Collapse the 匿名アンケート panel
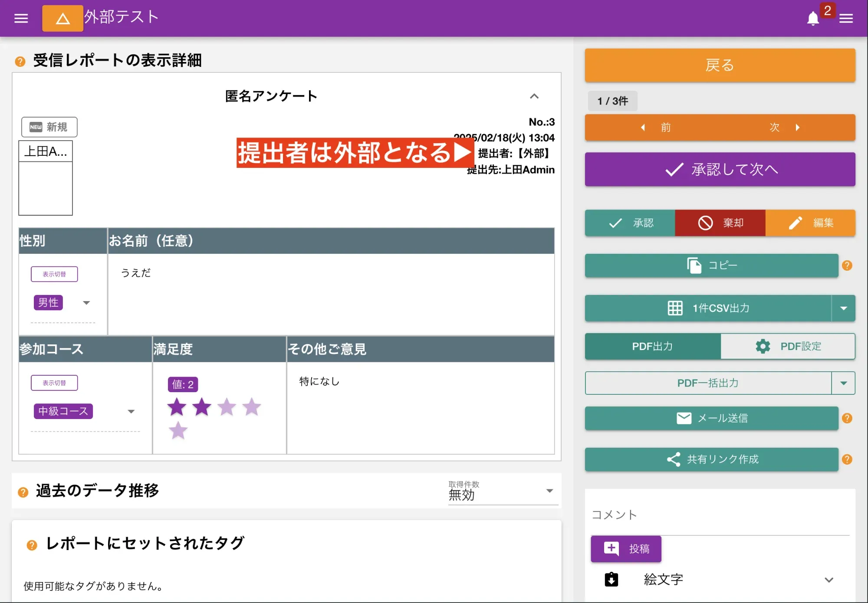The height and width of the screenshot is (603, 868). coord(535,96)
